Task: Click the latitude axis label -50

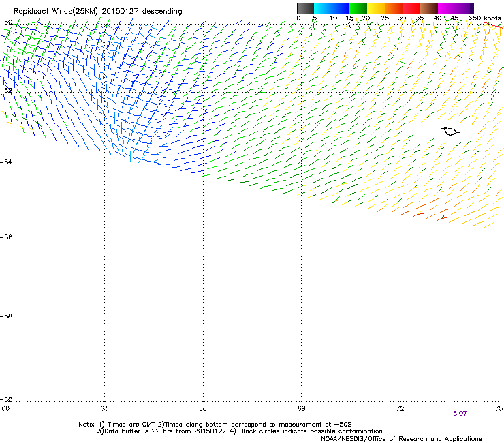Action: click(6, 22)
